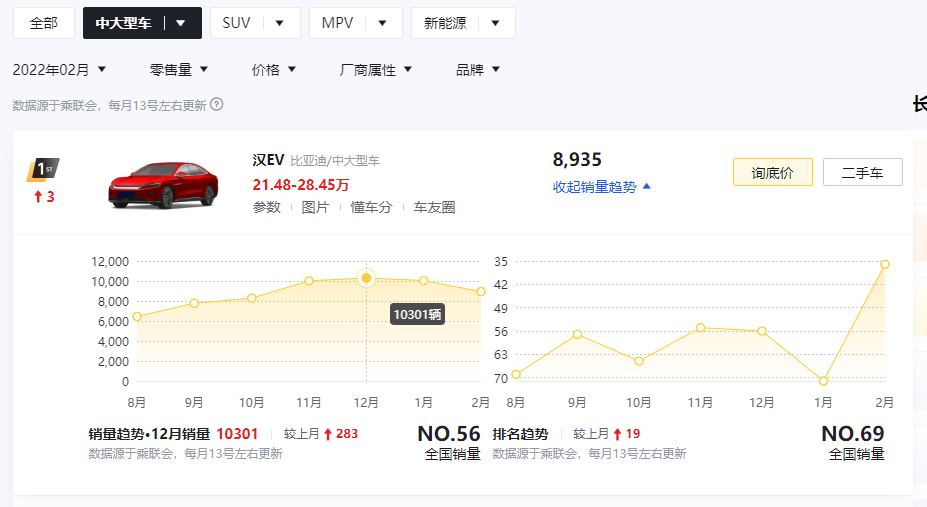Screen dimensions: 927x507
Task: Click the 较上月 283 increase indicator
Action: coord(320,434)
